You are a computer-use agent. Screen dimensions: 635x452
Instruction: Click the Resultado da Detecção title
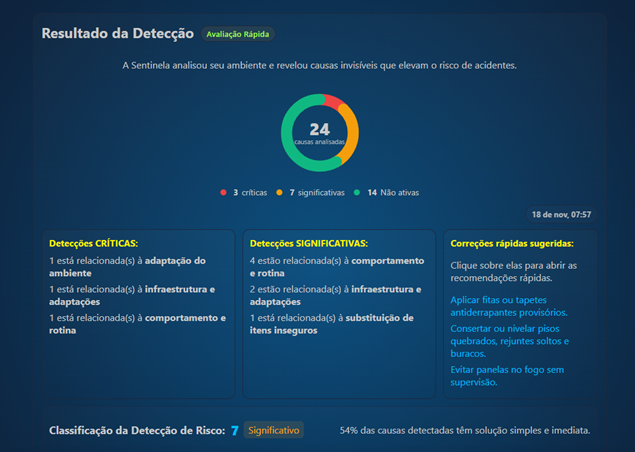(117, 33)
